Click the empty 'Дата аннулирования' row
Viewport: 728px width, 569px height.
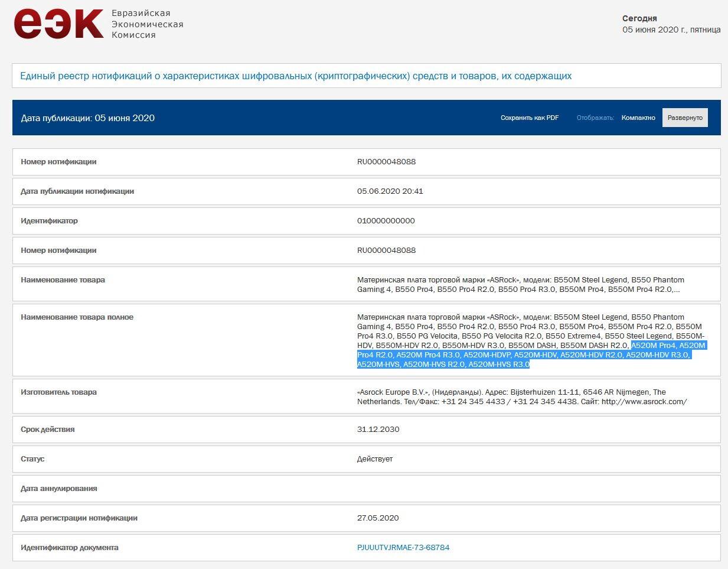click(x=366, y=488)
